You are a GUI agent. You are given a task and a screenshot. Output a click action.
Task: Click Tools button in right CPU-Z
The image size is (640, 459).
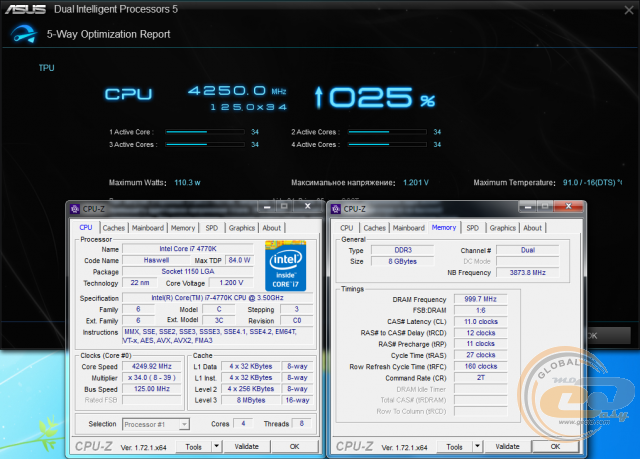(x=454, y=447)
